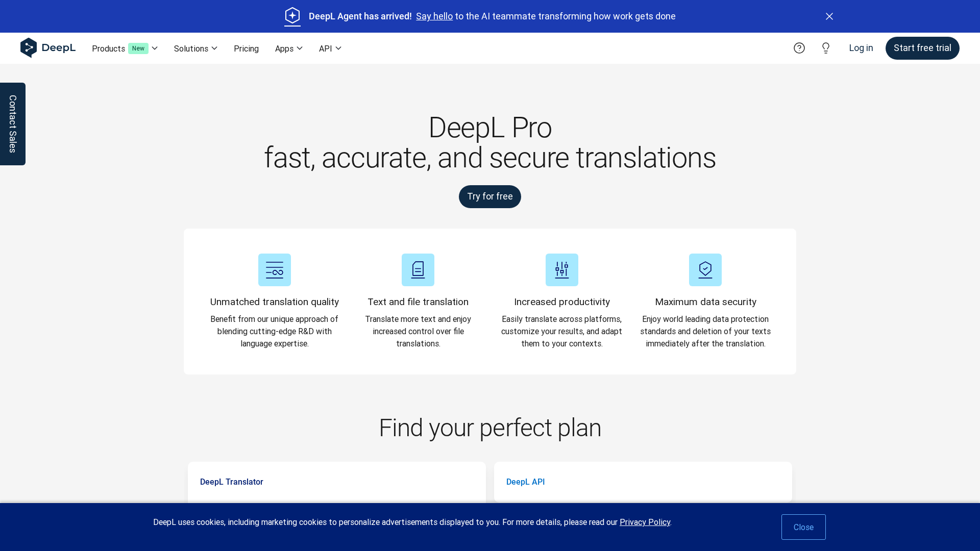The width and height of the screenshot is (980, 551).
Task: Open the Contact Sales side tab
Action: 13,124
